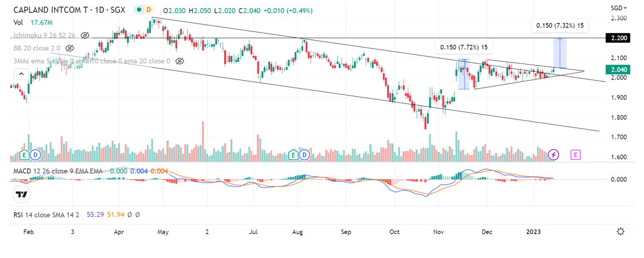Click the 2.300 price axis label
This screenshot has height=258, width=644.
(619, 18)
